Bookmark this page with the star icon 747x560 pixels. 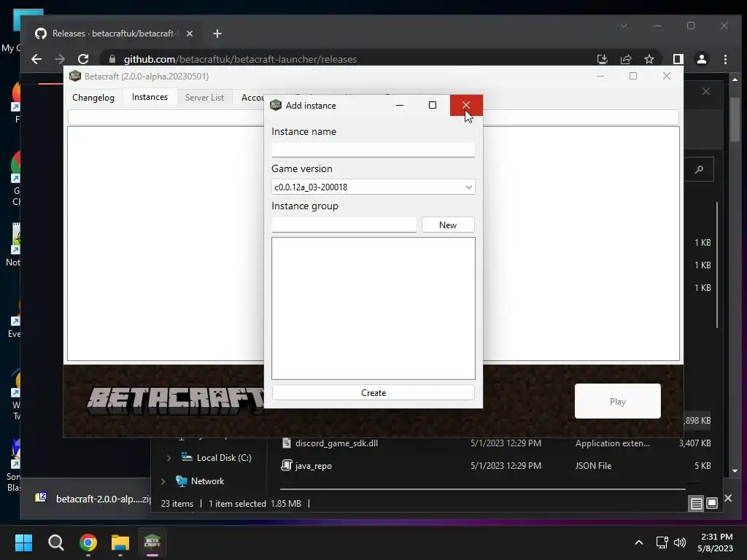[x=649, y=59]
